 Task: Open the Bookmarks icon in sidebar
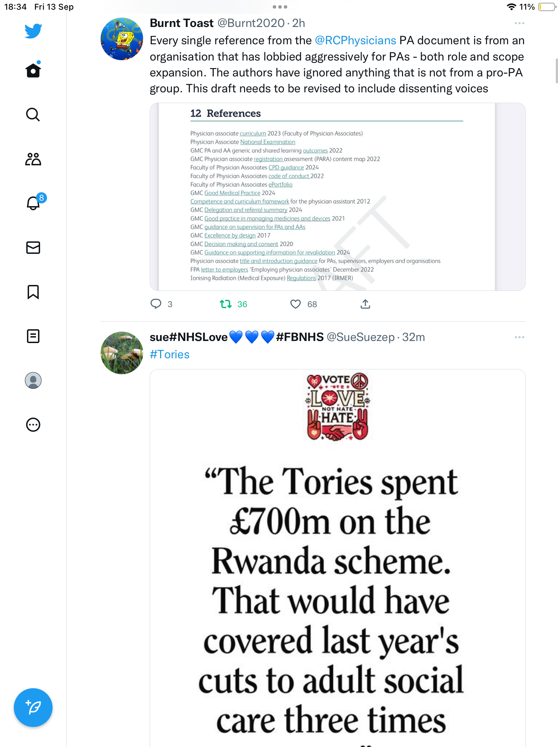click(x=33, y=292)
